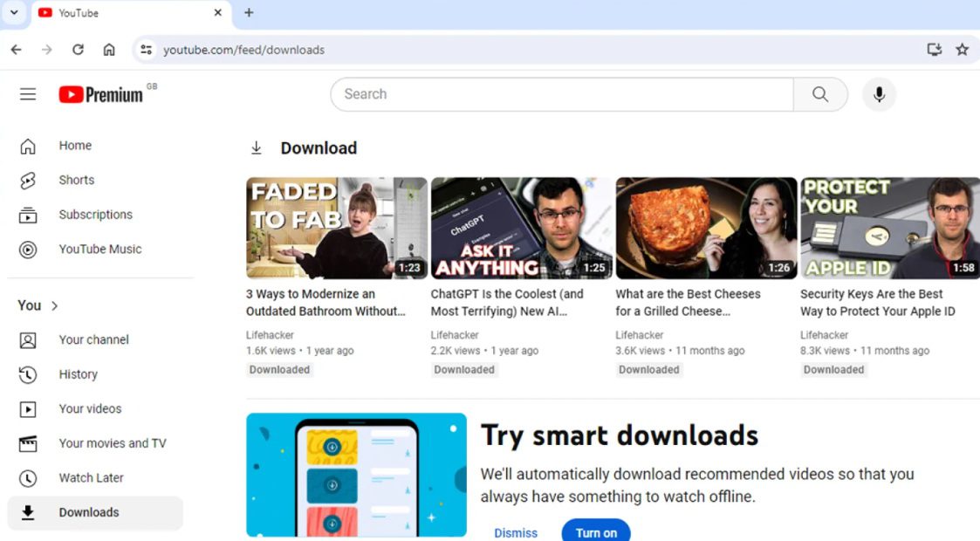980x541 pixels.
Task: Focus the YouTube search field
Action: tap(560, 94)
